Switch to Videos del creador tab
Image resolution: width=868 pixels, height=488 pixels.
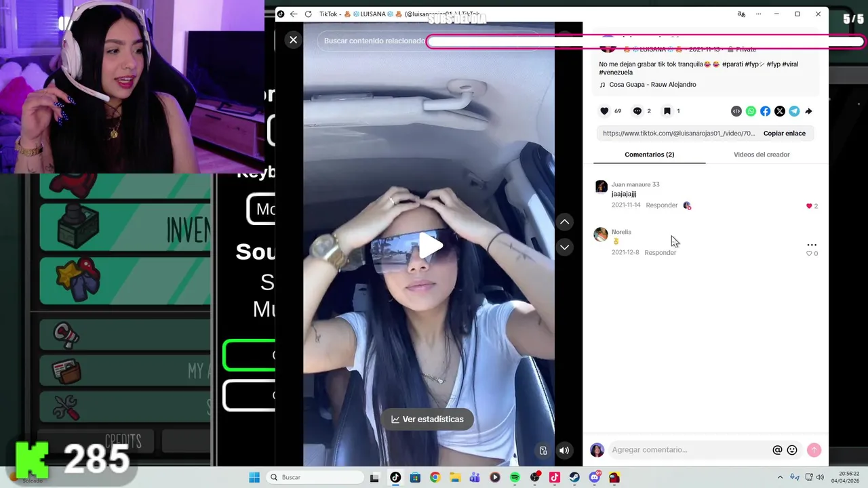(x=762, y=155)
